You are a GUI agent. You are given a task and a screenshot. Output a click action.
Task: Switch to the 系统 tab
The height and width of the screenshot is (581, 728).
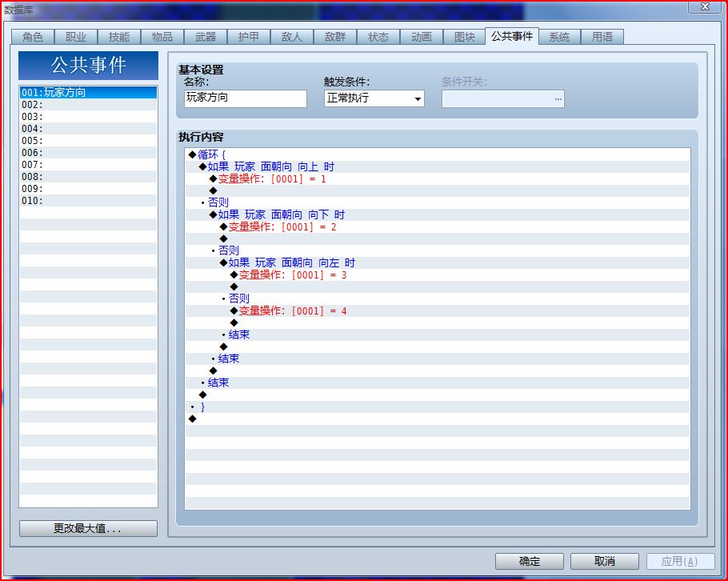point(559,37)
